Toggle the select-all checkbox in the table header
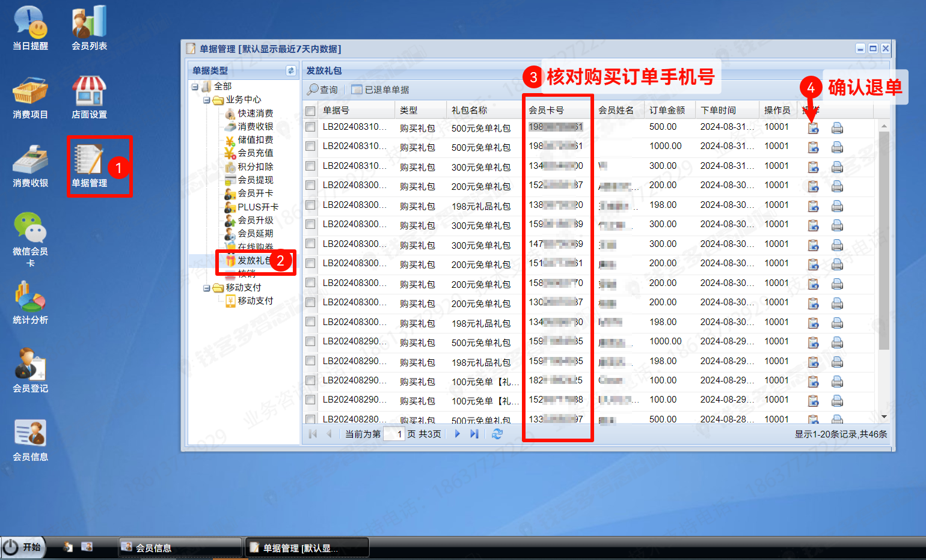 310,111
